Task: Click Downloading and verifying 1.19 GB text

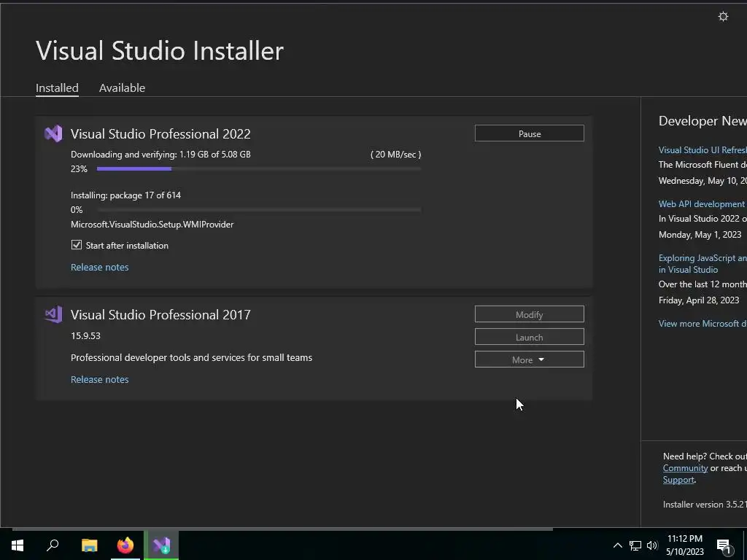Action: 160,155
